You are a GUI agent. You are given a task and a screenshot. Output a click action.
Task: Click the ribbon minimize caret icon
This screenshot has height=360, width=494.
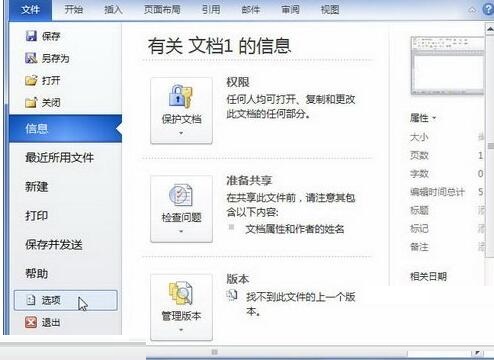472,10
